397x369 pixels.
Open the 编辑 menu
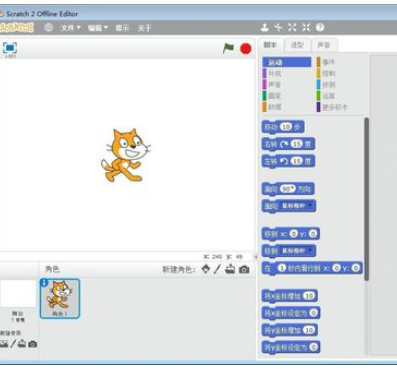coord(98,28)
